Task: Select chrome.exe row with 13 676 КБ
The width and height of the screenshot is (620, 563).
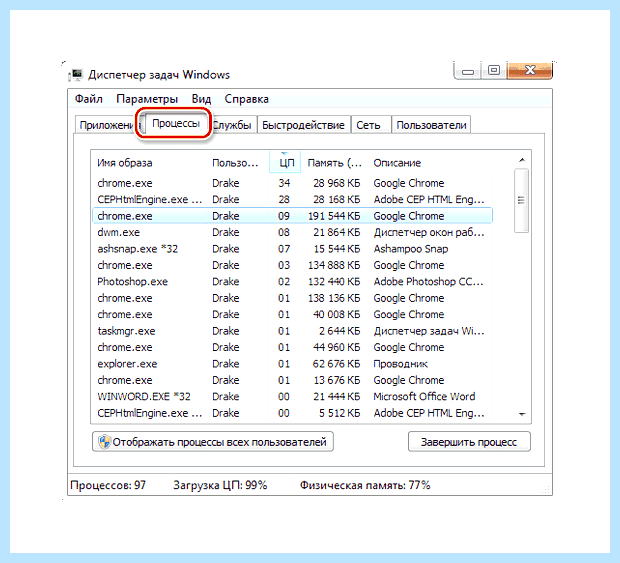Action: 293,380
